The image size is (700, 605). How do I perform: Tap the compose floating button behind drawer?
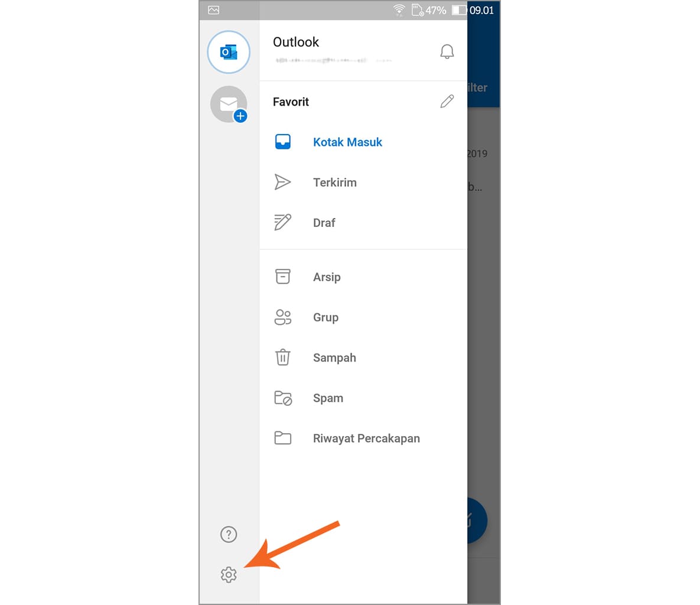(477, 520)
